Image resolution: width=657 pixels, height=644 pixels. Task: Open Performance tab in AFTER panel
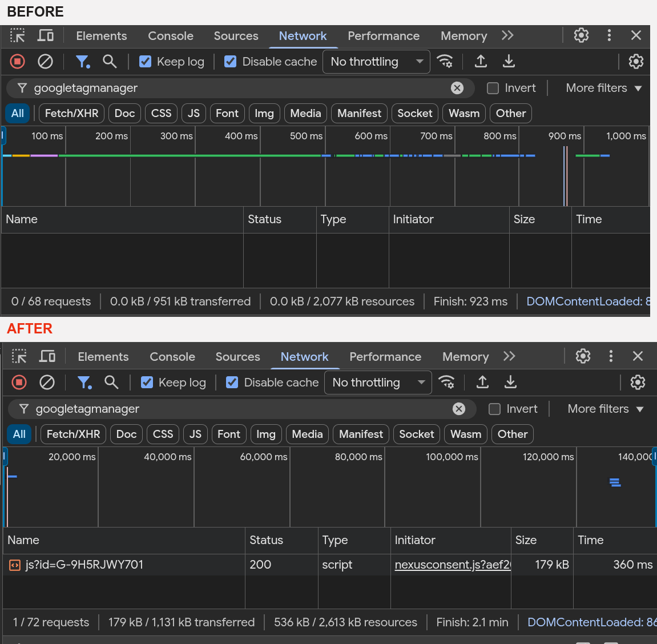(385, 357)
